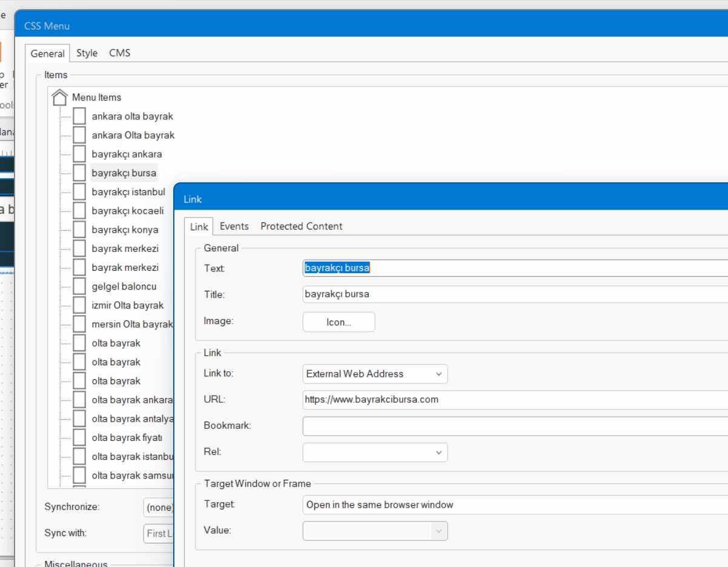Switch to the Style tab
This screenshot has height=567, width=728.
pos(87,53)
